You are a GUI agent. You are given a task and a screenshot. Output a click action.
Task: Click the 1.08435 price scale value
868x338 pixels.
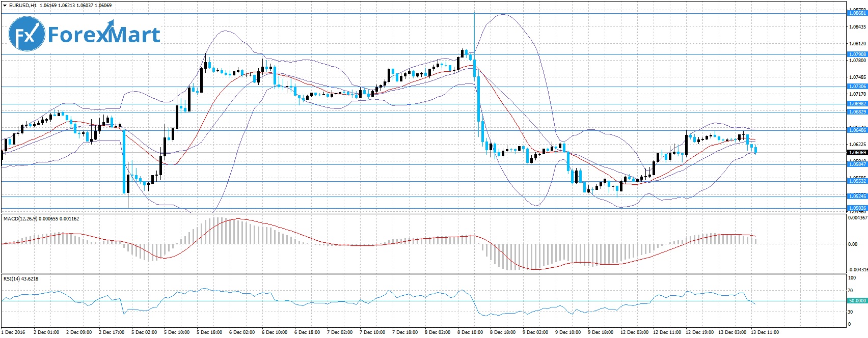[x=858, y=27]
